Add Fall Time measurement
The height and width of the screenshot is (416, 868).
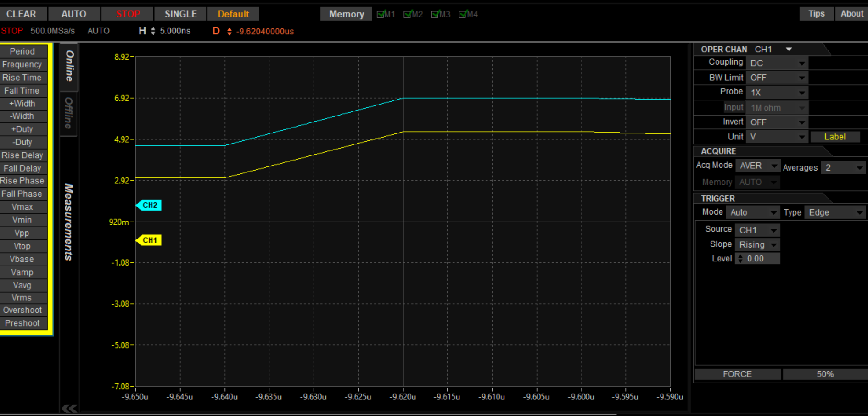click(x=23, y=90)
